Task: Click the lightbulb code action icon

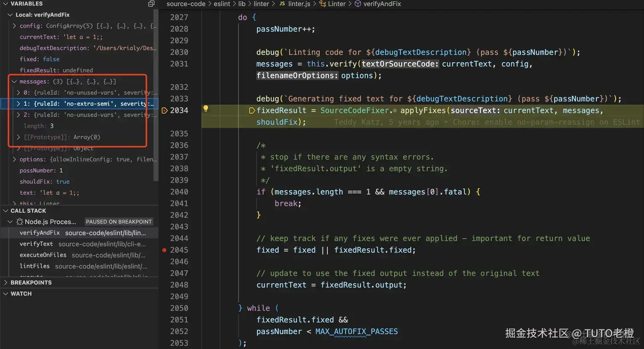Action: pos(206,109)
